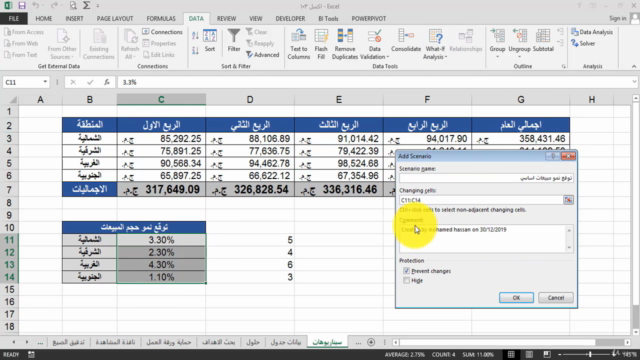Adjust the zoom slider in status bar
This screenshot has height=360, width=640.
[x=590, y=354]
